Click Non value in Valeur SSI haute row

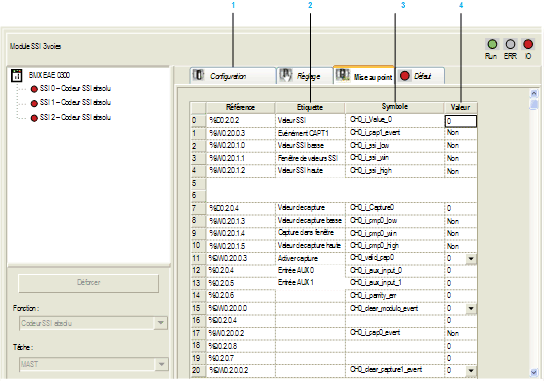pyautogui.click(x=453, y=171)
